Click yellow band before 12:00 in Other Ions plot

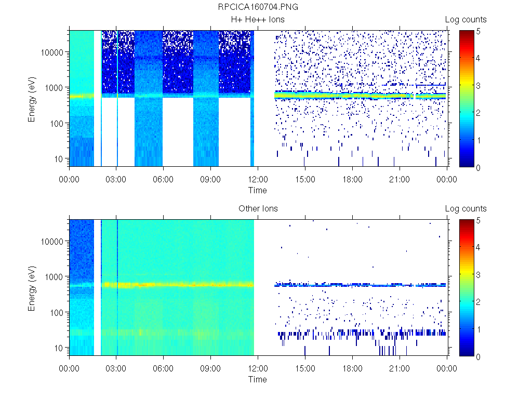[x=178, y=285]
